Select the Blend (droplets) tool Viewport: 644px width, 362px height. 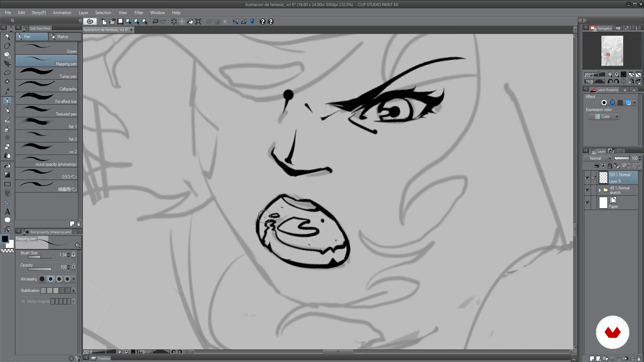(x=7, y=156)
